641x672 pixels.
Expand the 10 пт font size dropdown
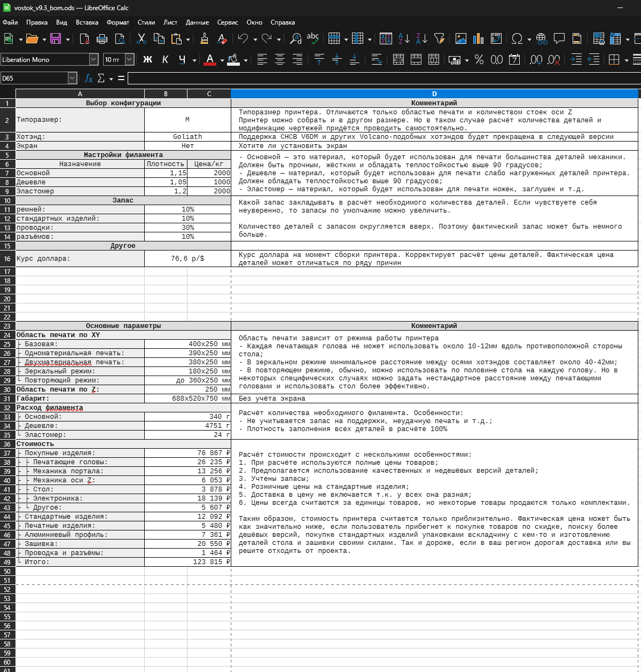[x=129, y=59]
